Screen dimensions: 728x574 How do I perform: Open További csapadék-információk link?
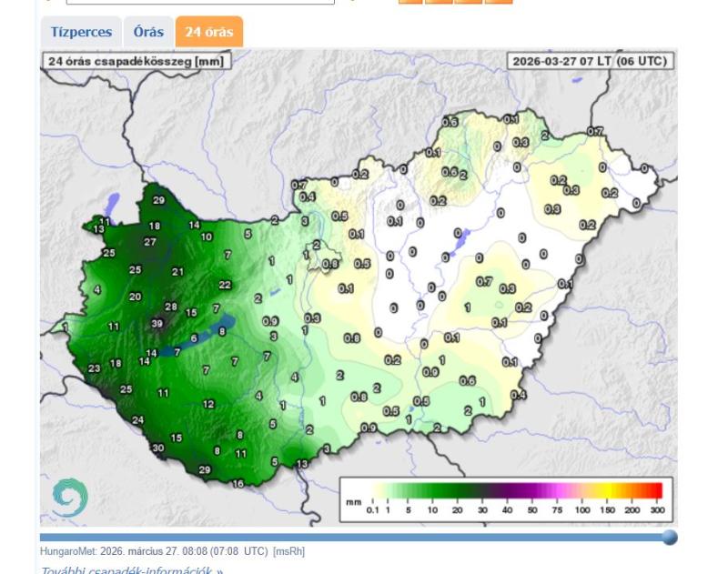click(x=132, y=570)
